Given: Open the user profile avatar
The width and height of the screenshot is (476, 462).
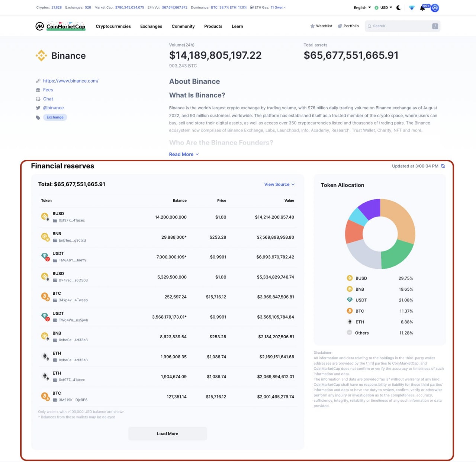Looking at the screenshot, I should coord(435,8).
